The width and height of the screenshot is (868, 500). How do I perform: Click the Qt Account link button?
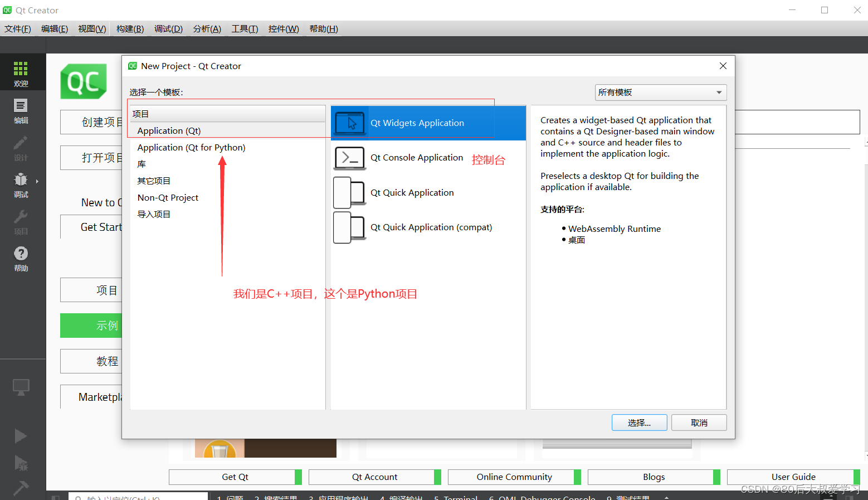[x=374, y=477]
